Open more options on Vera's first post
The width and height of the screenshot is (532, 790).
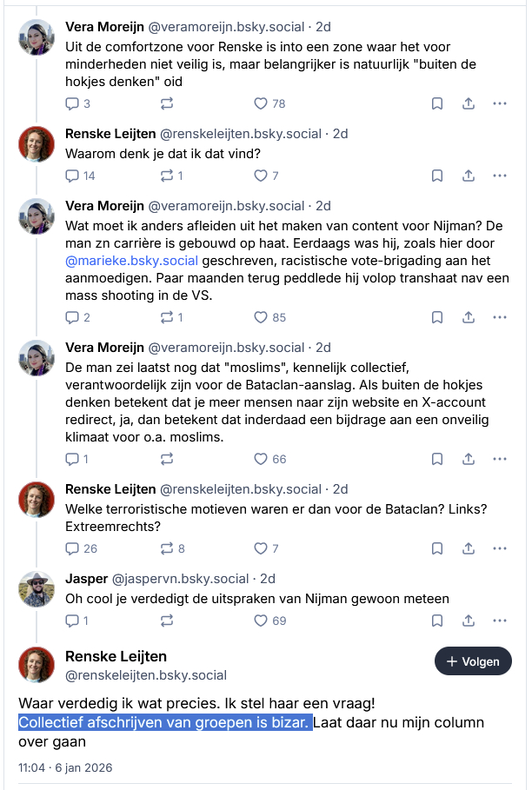(499, 103)
